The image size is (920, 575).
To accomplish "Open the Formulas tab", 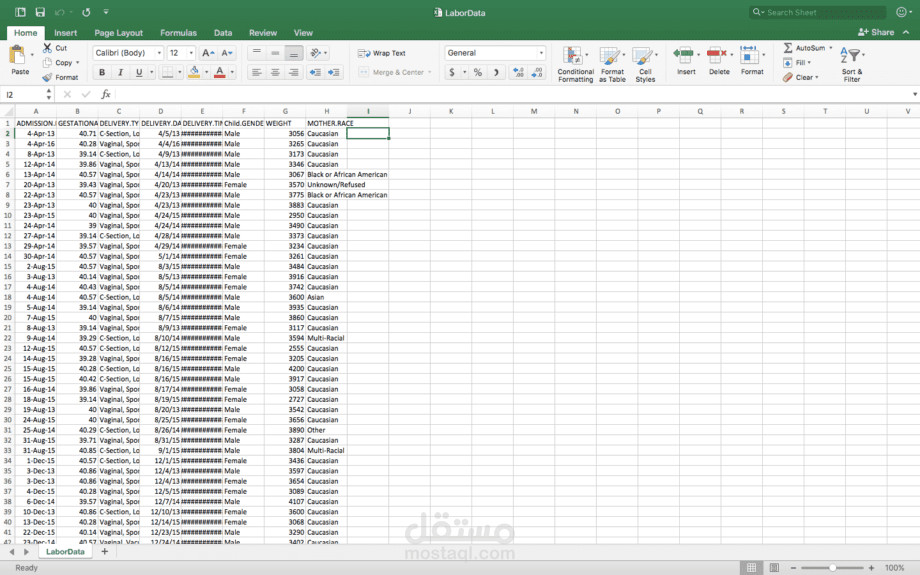I will [178, 33].
